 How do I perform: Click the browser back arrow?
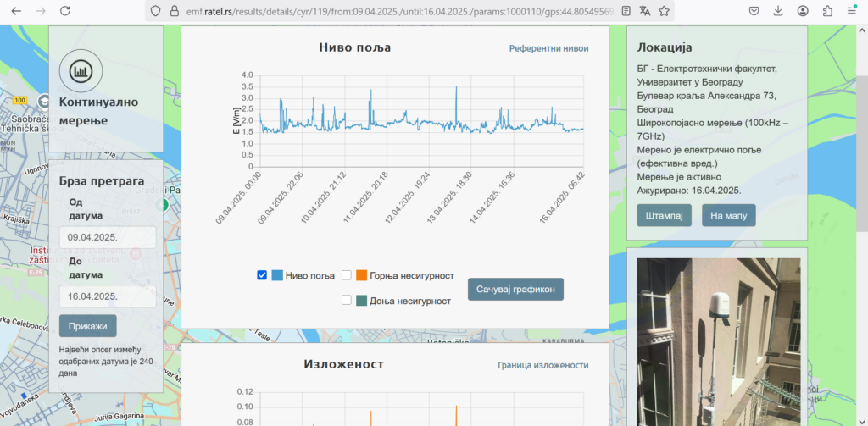point(15,11)
